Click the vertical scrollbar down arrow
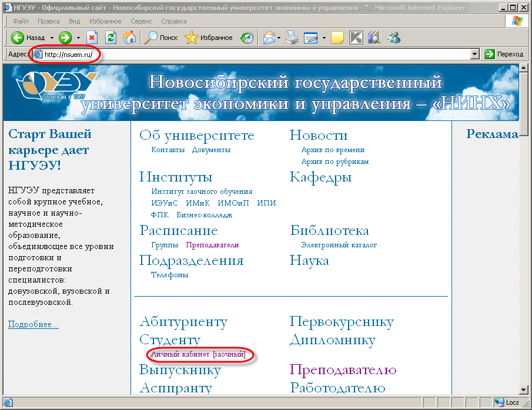Screen dimensions: 532x410 [524, 390]
